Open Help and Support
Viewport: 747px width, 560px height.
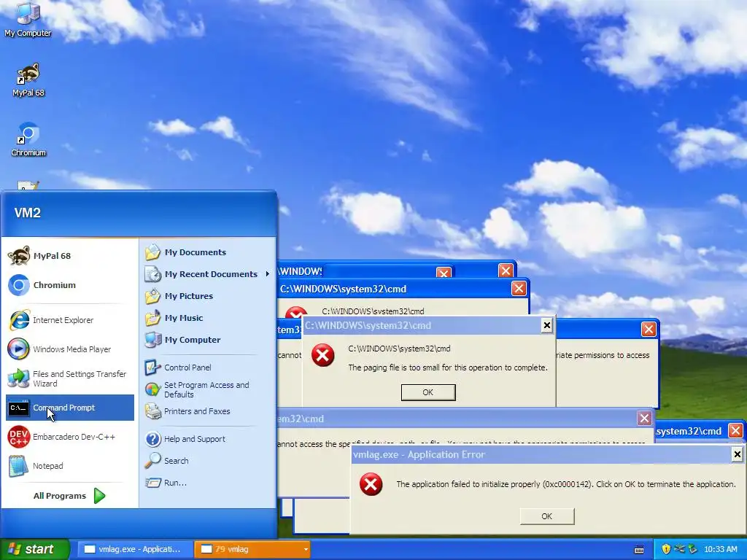pos(207,438)
